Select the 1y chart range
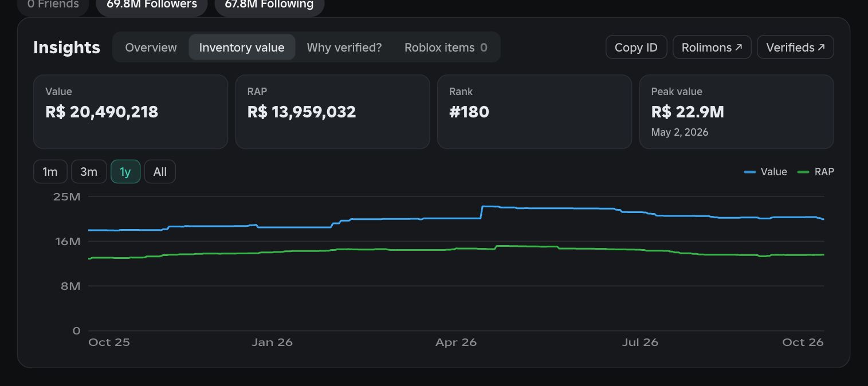Image resolution: width=868 pixels, height=386 pixels. pos(125,172)
